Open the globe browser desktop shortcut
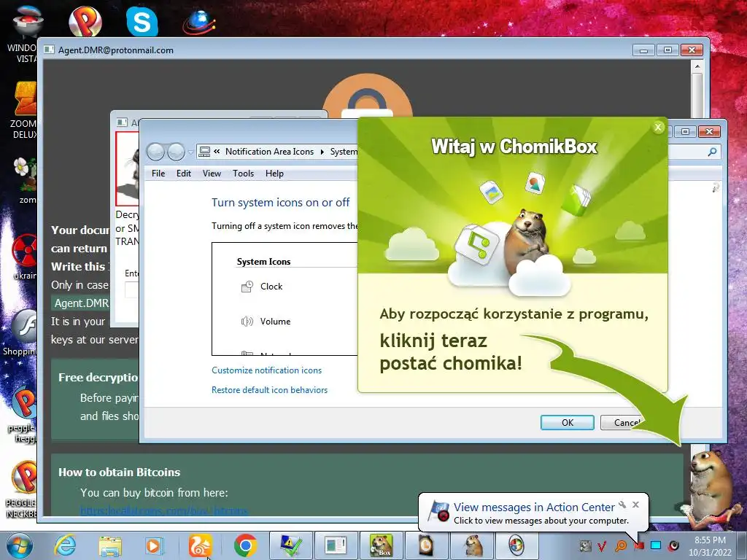 [199, 21]
